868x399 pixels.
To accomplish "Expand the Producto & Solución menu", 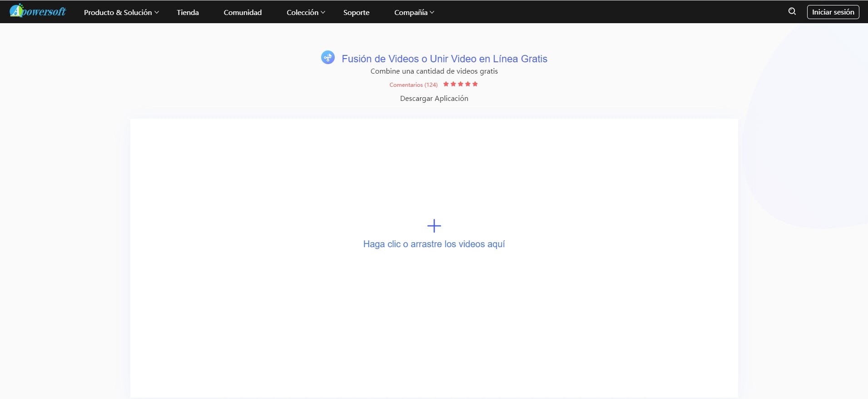I will click(121, 12).
